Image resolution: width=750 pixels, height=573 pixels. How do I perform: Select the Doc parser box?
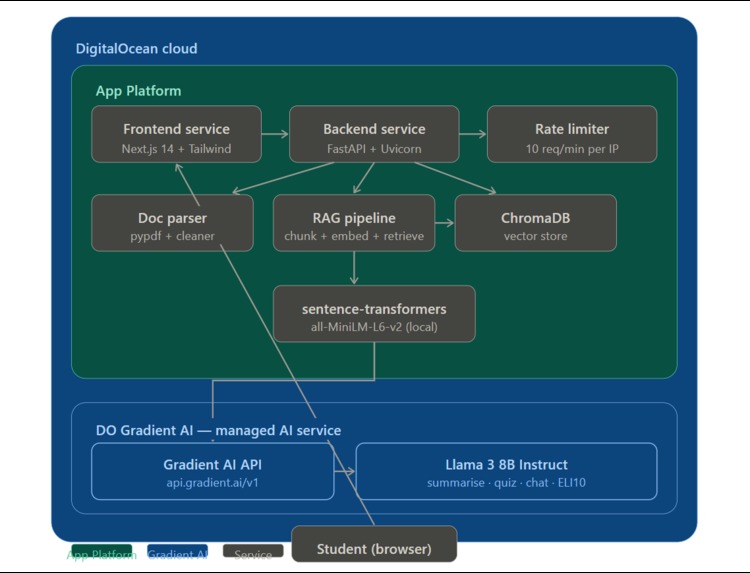(x=172, y=223)
